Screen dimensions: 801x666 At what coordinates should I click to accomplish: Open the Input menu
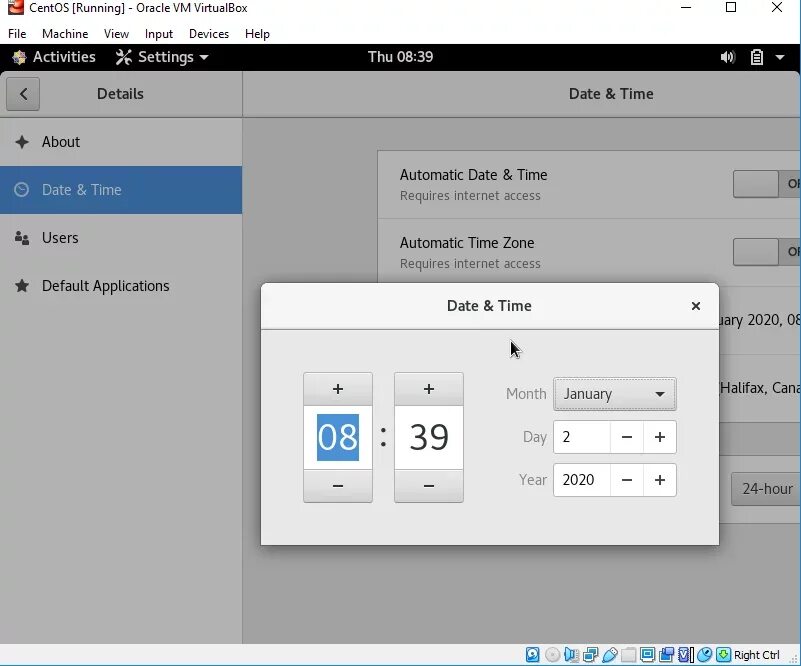tap(158, 34)
